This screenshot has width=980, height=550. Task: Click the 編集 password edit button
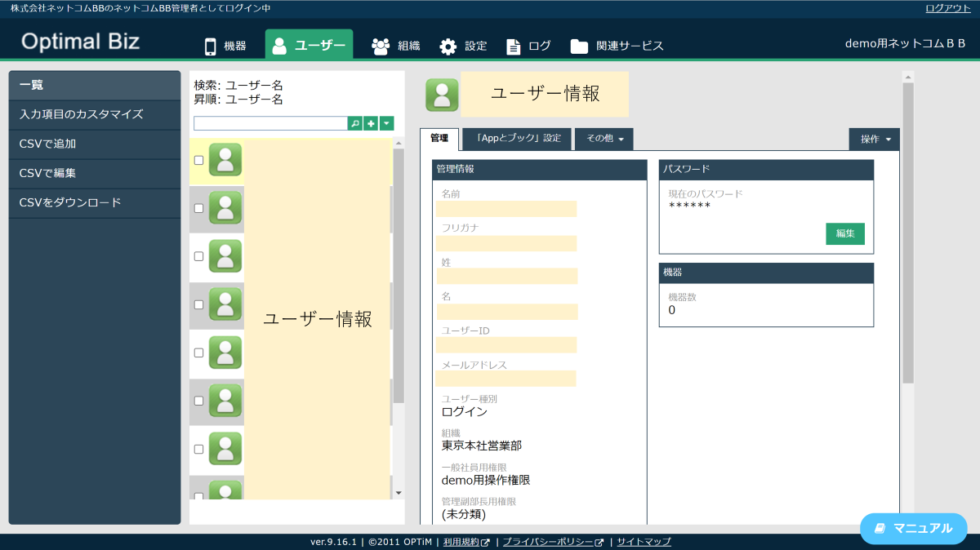pyautogui.click(x=845, y=233)
